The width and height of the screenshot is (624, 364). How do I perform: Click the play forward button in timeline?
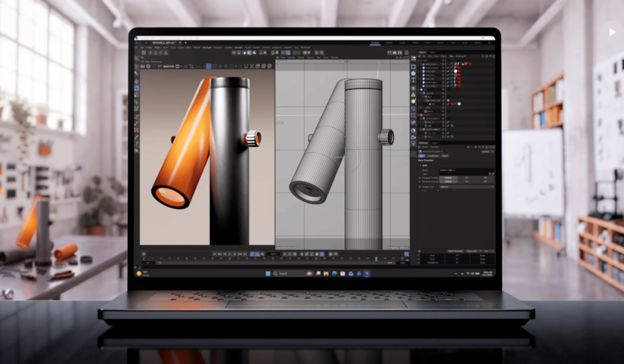pyautogui.click(x=229, y=253)
